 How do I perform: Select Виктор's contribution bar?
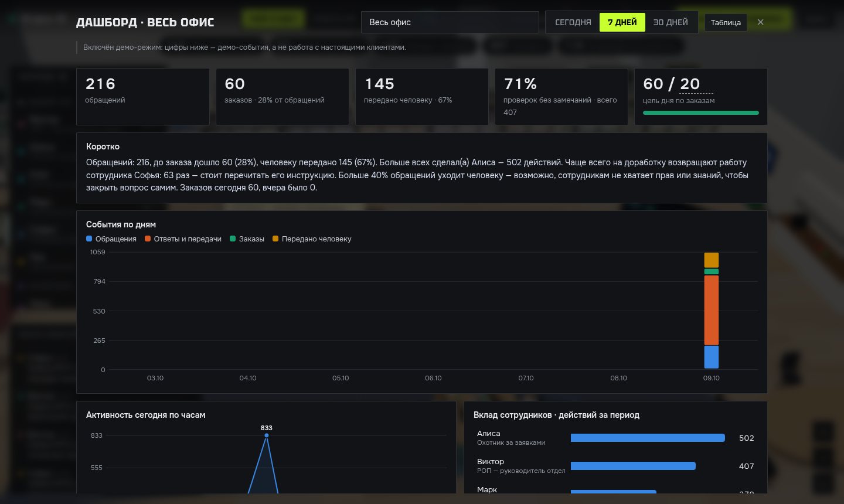click(x=633, y=466)
